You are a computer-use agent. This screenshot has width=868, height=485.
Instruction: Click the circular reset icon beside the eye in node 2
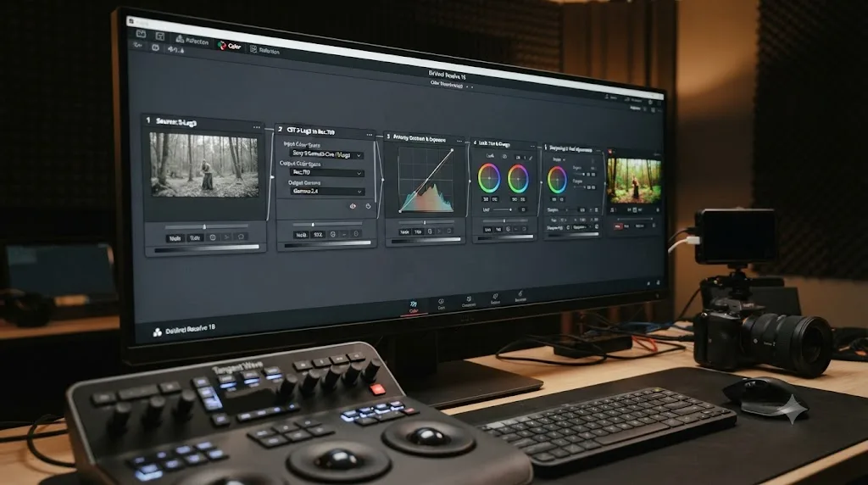pyautogui.click(x=368, y=206)
